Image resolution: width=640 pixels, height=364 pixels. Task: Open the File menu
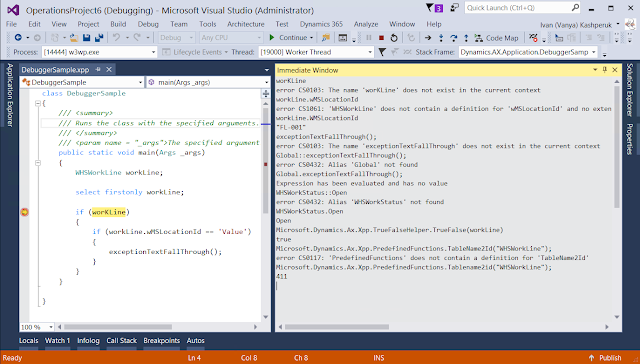tap(11, 24)
